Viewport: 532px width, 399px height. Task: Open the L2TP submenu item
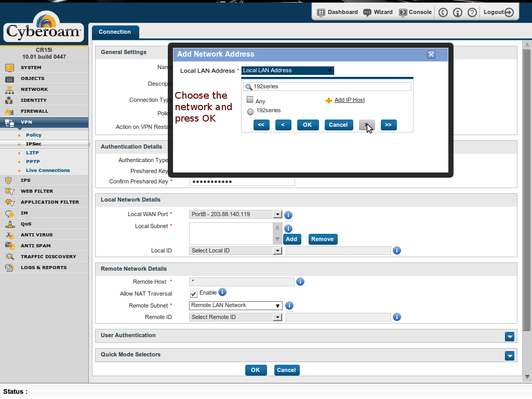click(x=32, y=153)
